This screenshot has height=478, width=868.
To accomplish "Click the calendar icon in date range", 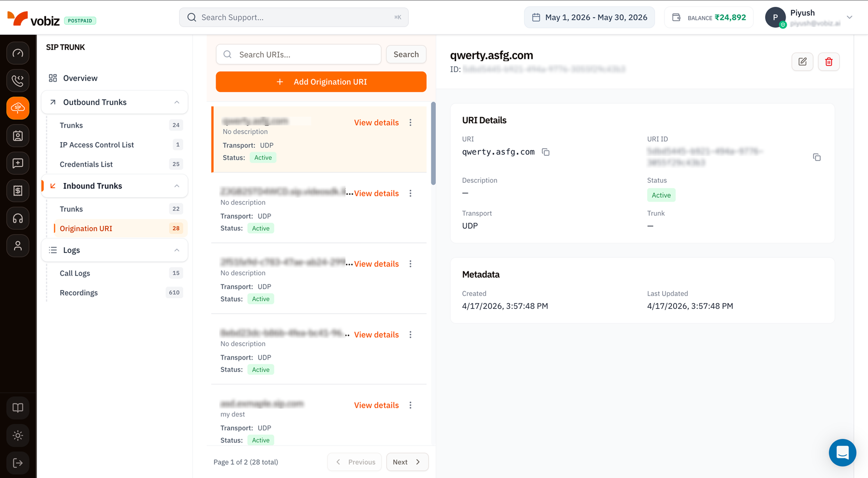I will (536, 18).
